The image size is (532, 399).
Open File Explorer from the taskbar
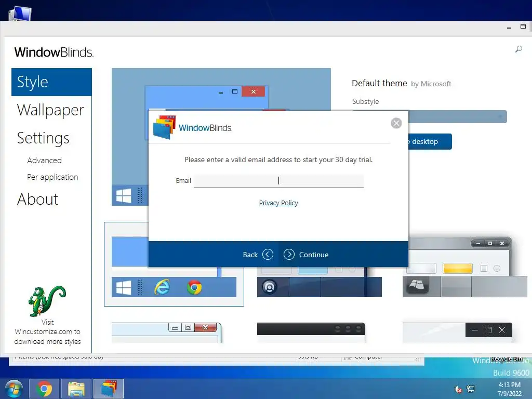(x=76, y=389)
